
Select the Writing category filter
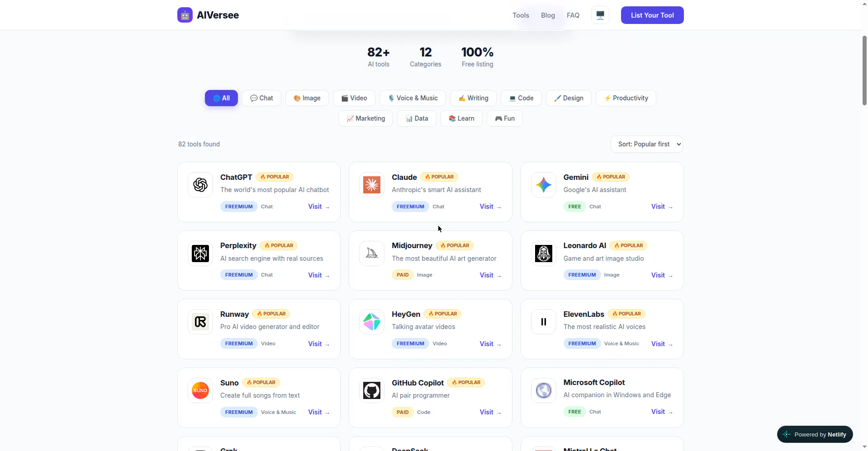pos(473,98)
